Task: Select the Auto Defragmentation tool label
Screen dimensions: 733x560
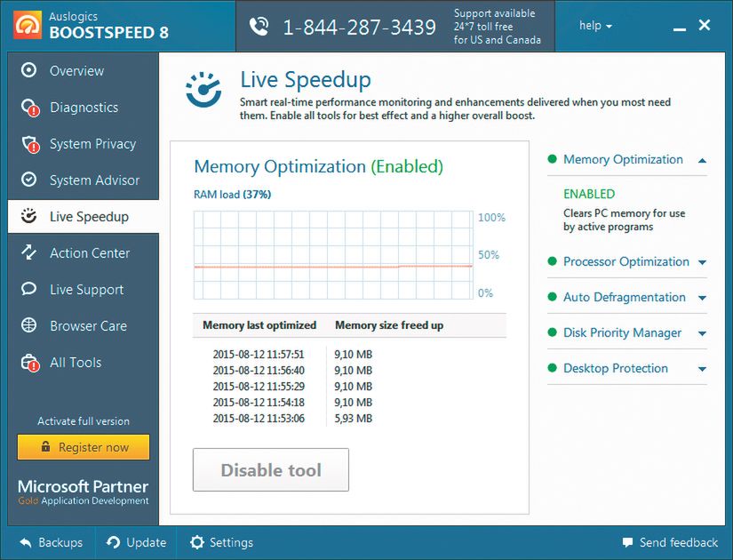Action: pyautogui.click(x=625, y=297)
